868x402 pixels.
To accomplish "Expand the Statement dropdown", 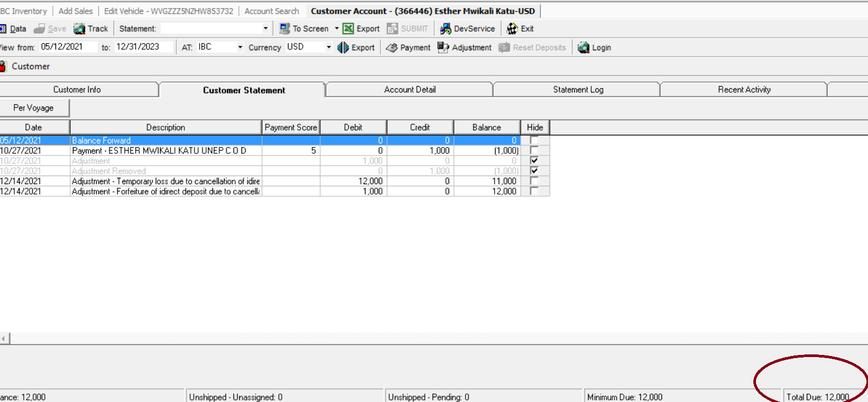I will tap(265, 29).
